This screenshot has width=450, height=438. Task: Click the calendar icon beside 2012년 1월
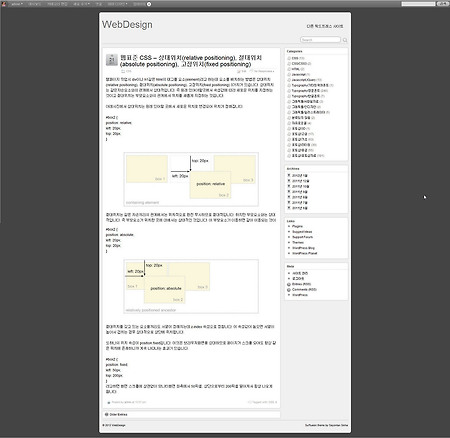tap(289, 176)
